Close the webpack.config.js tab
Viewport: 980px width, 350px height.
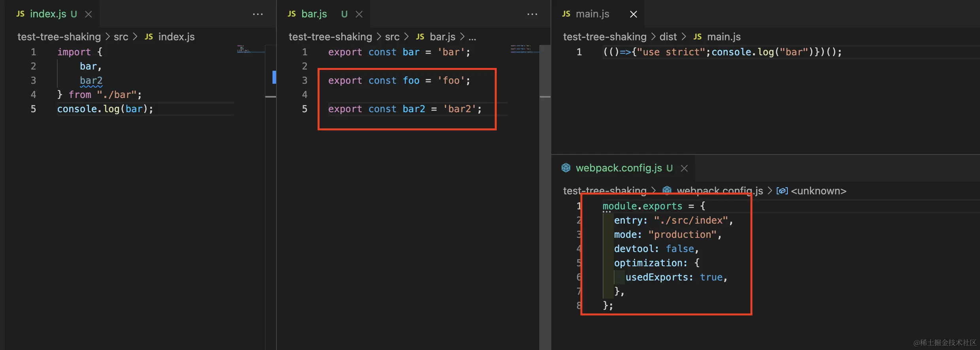click(684, 168)
